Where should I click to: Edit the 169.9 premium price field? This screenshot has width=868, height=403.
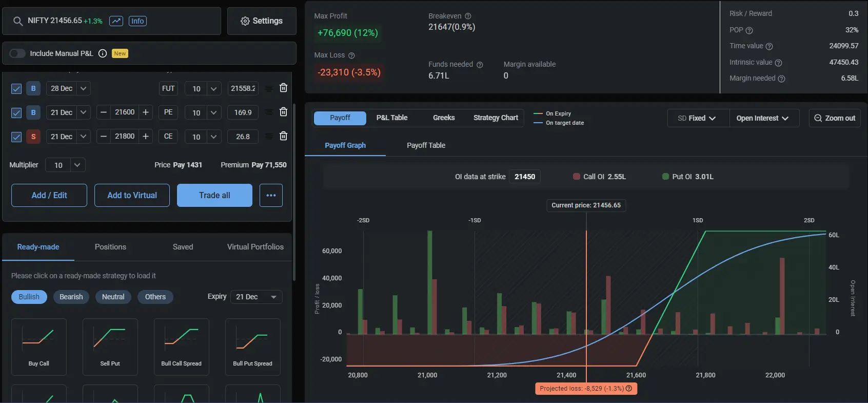(243, 112)
